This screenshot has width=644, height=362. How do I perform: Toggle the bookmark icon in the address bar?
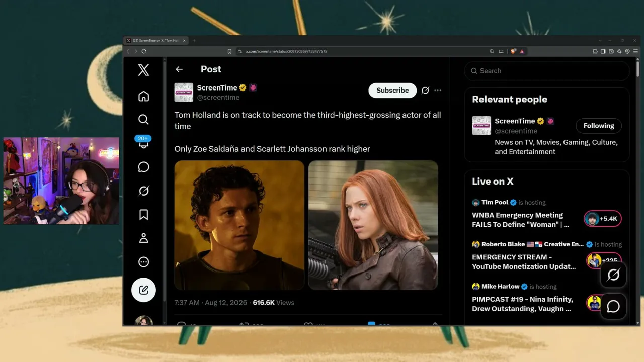coord(229,51)
